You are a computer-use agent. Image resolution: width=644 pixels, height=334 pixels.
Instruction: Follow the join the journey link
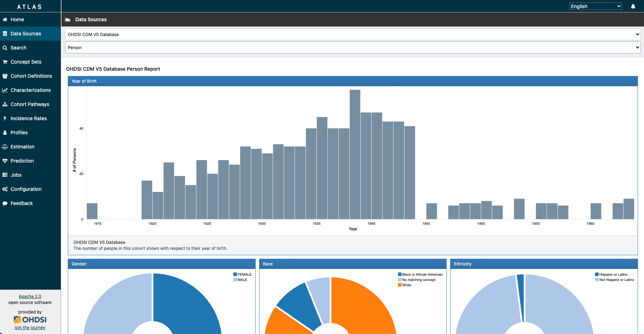(x=30, y=328)
